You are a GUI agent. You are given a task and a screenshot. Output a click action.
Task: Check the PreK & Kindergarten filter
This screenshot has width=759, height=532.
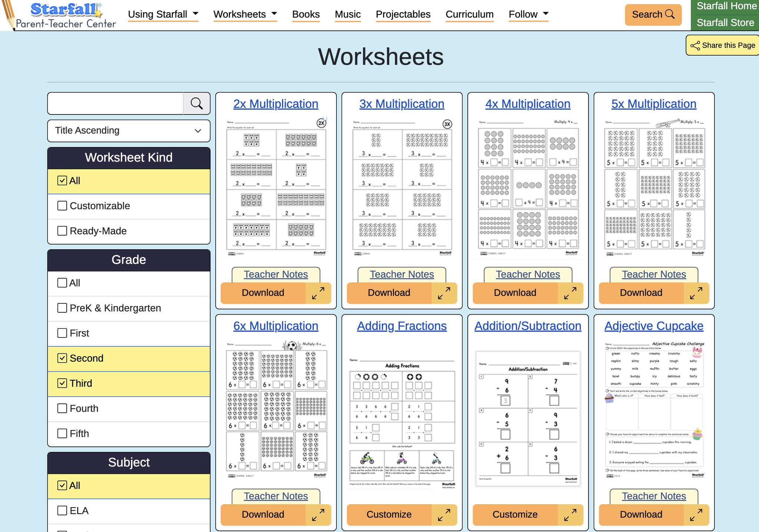tap(62, 308)
